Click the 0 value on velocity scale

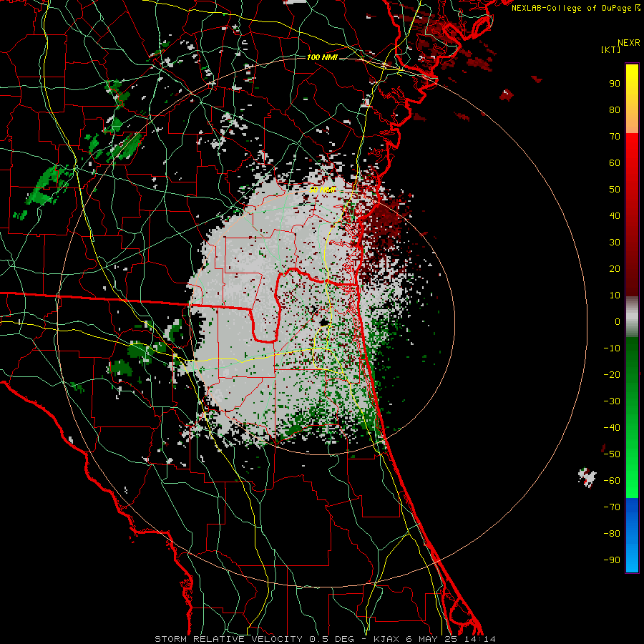click(618, 322)
